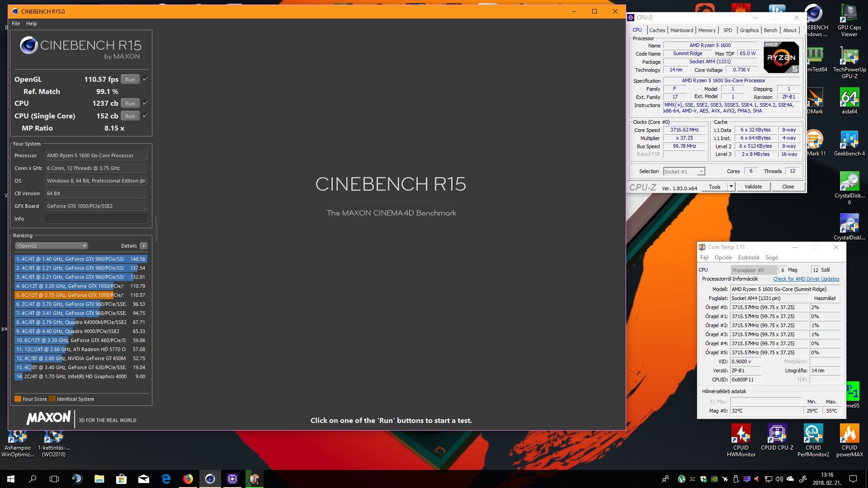Open Core Temp Fájl menu
Image resolution: width=868 pixels, height=488 pixels.
(704, 258)
